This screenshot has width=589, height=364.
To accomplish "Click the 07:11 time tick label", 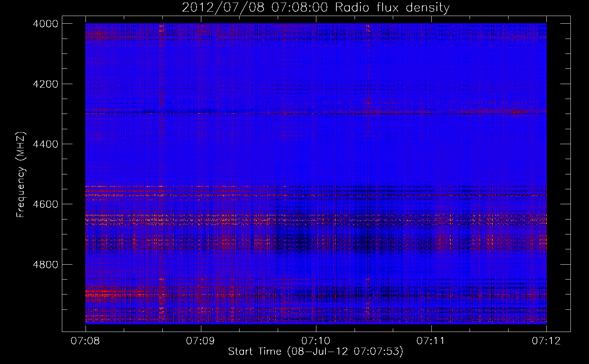I will (431, 341).
